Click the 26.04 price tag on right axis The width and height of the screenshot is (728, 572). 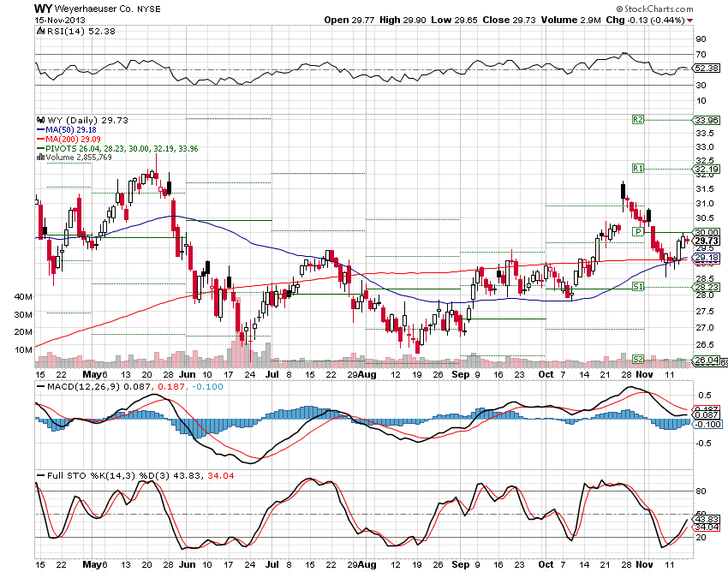707,360
